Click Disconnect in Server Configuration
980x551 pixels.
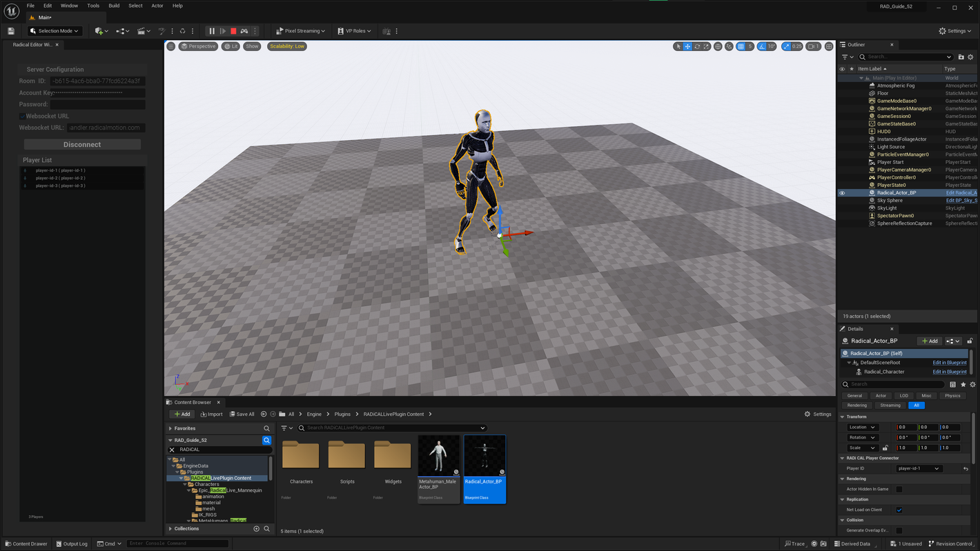[x=82, y=144]
